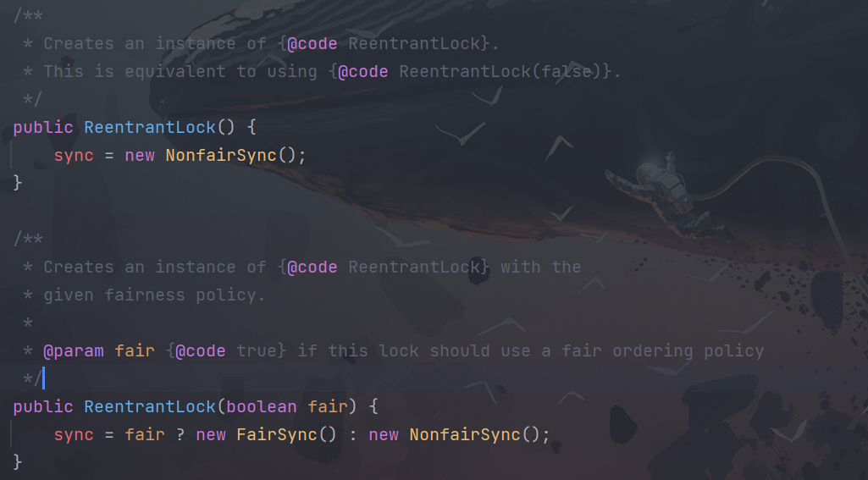Click 'public' on the ReentrantLock(boolean fair) line
The width and height of the screenshot is (868, 480).
point(43,406)
